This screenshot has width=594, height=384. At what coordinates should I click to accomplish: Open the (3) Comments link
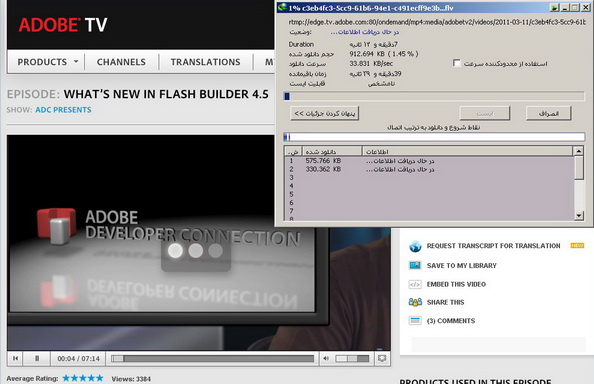point(451,321)
